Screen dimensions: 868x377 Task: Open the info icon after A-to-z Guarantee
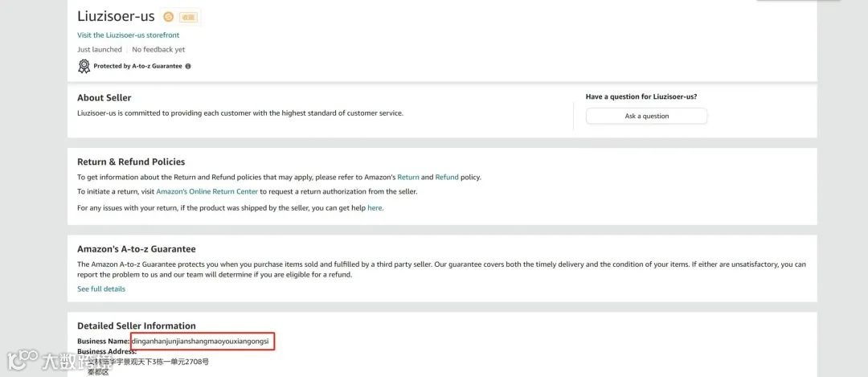click(x=187, y=67)
